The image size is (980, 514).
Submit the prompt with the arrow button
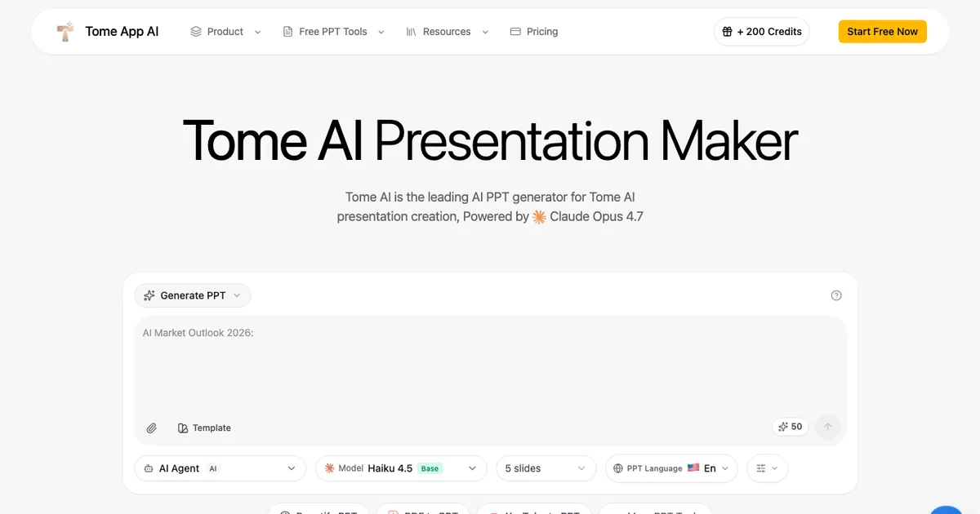[x=828, y=427]
